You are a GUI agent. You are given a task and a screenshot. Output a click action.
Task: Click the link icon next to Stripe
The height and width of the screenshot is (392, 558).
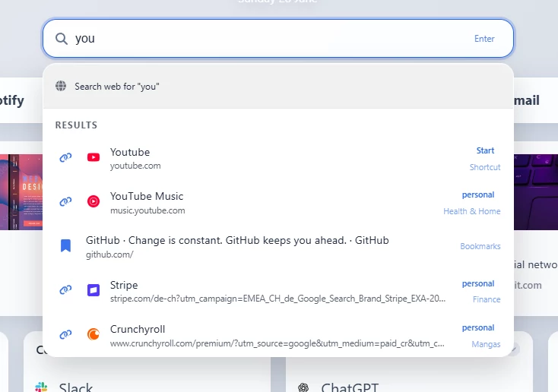point(65,290)
